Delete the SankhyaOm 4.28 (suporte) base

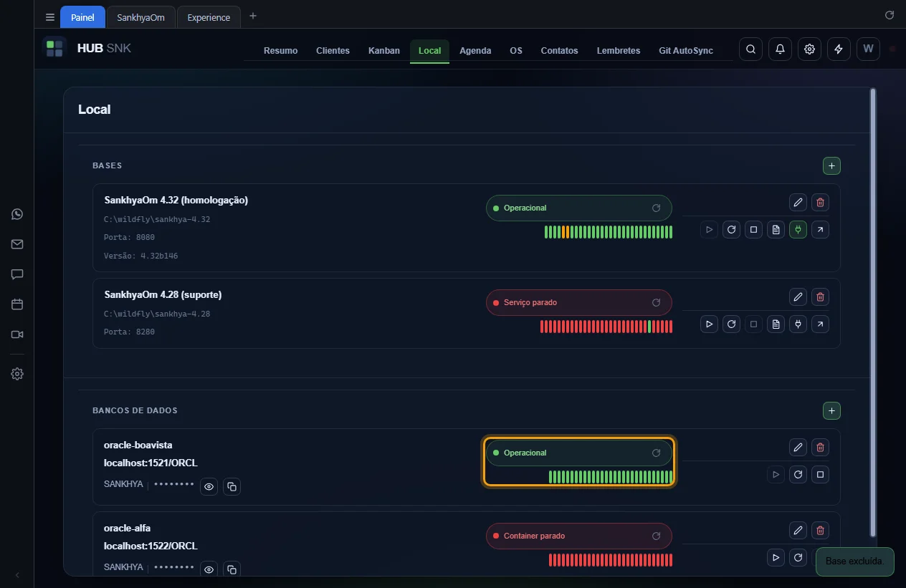821,297
